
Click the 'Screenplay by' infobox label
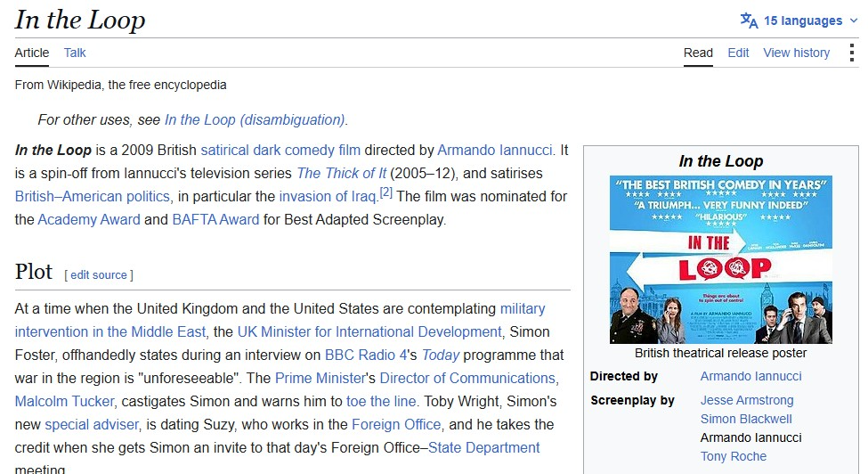coord(632,400)
